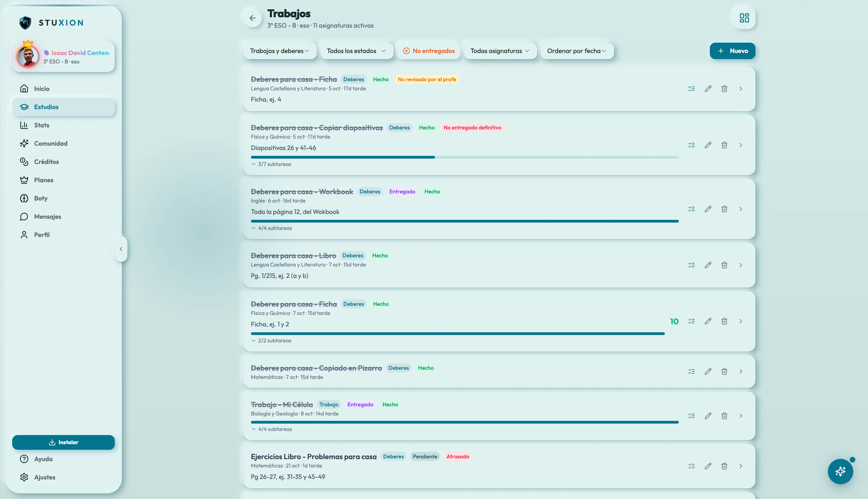The image size is (868, 499).
Task: Open Ayuda in the sidebar
Action: coord(63,459)
